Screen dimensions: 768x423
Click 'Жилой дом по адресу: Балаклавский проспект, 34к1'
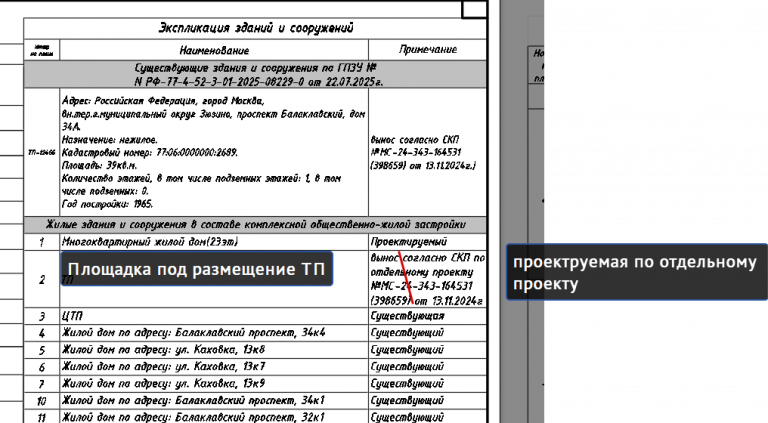[193, 400]
